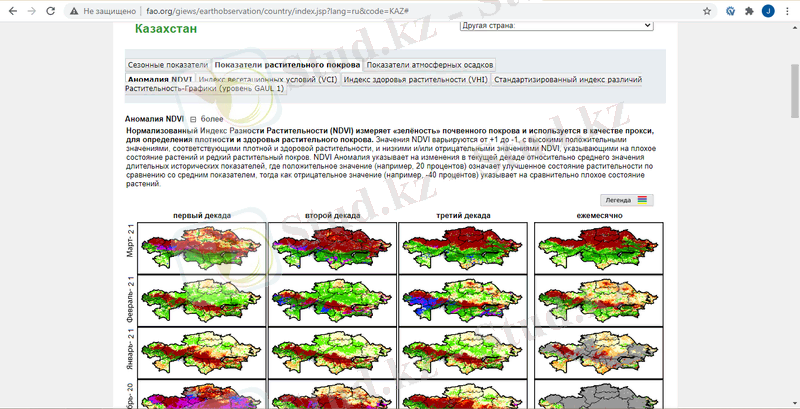This screenshot has height=409, width=800.
Task: Click the Казахстан page heading
Action: click(x=166, y=29)
